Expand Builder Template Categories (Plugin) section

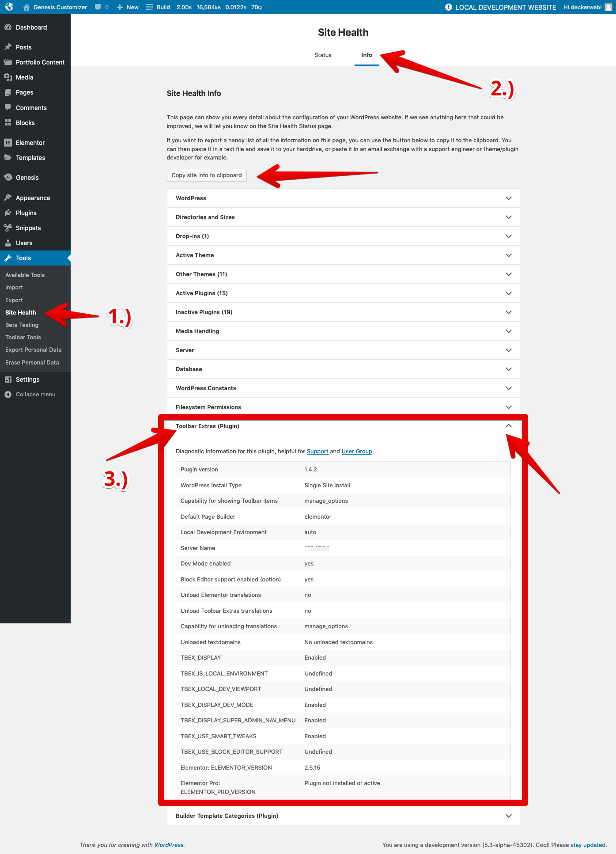[343, 816]
